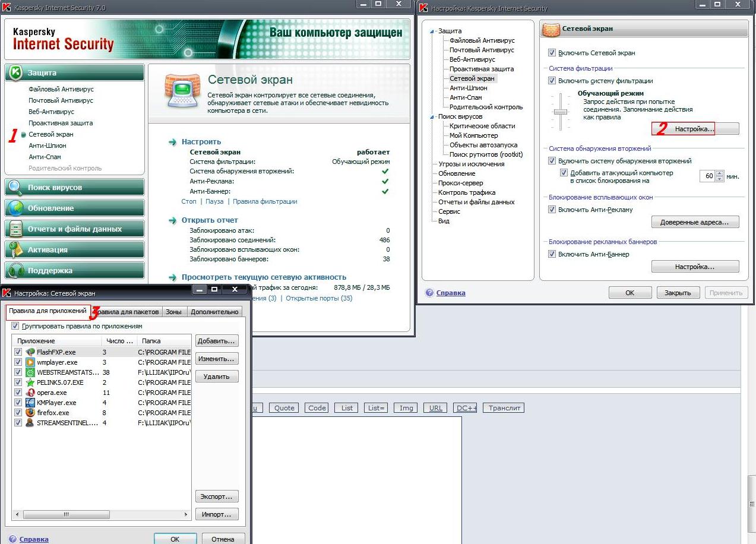Toggle Группировать правила по приложениям checkbox

pos(15,326)
